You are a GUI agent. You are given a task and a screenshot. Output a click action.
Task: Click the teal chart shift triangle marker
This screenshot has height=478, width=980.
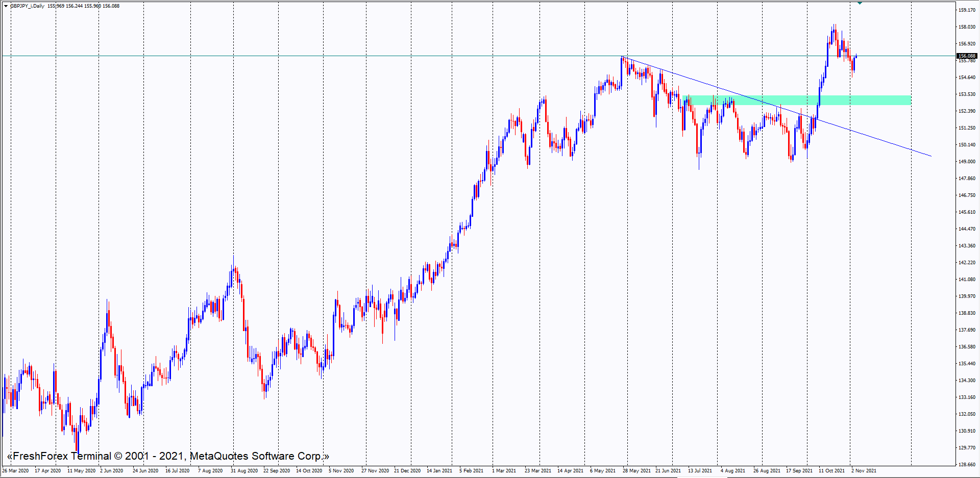(860, 3)
